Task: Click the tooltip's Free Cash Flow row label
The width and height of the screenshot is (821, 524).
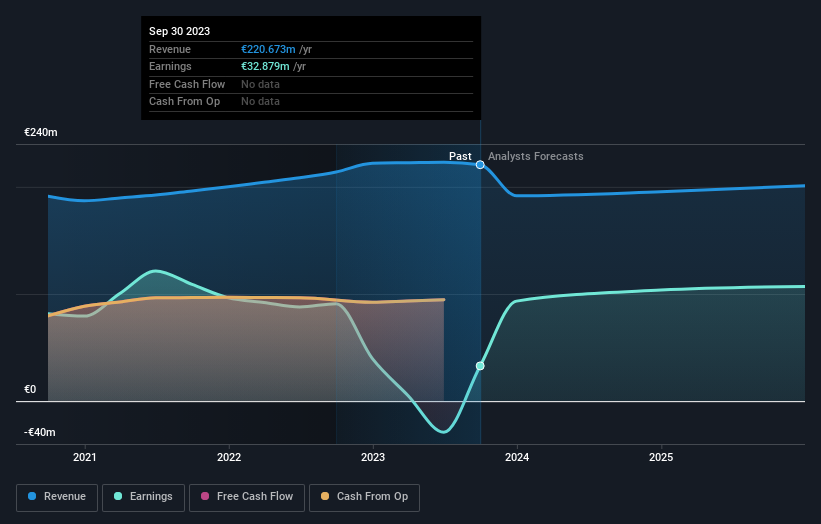Action: tap(187, 84)
